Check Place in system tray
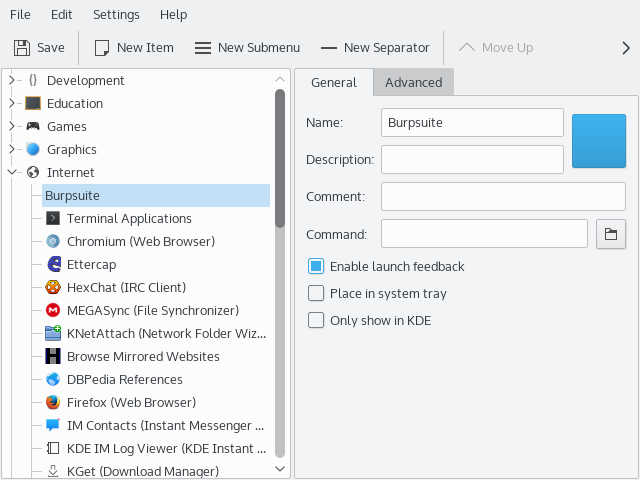The height and width of the screenshot is (480, 640). [316, 293]
